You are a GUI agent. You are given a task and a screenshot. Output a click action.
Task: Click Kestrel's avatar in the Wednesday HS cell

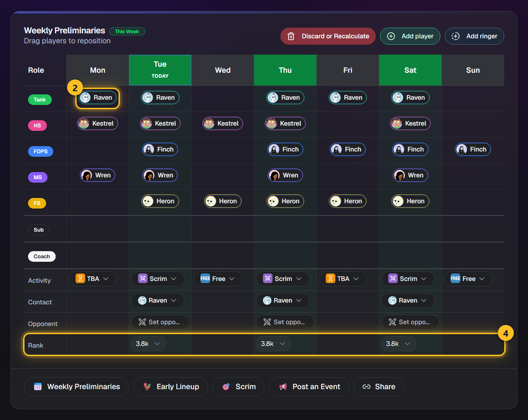pos(209,123)
